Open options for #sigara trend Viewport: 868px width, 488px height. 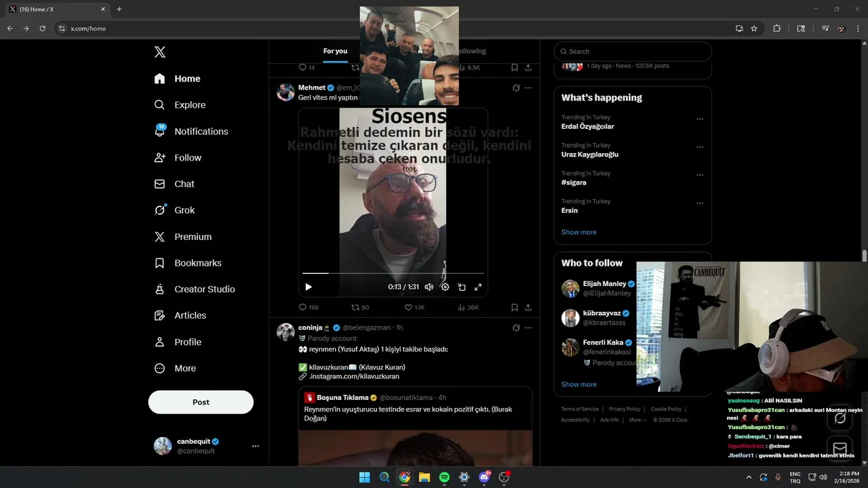click(700, 175)
